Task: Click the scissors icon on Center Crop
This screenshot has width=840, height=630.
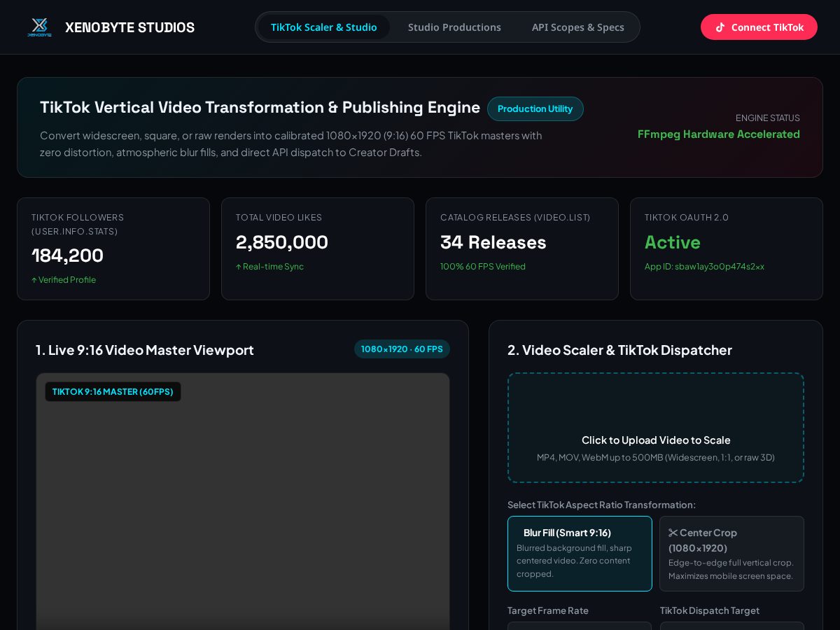Action: click(x=673, y=533)
